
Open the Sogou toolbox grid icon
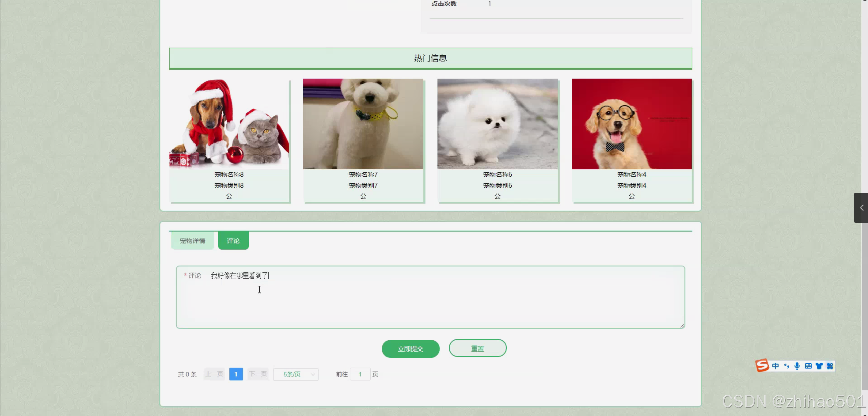830,366
